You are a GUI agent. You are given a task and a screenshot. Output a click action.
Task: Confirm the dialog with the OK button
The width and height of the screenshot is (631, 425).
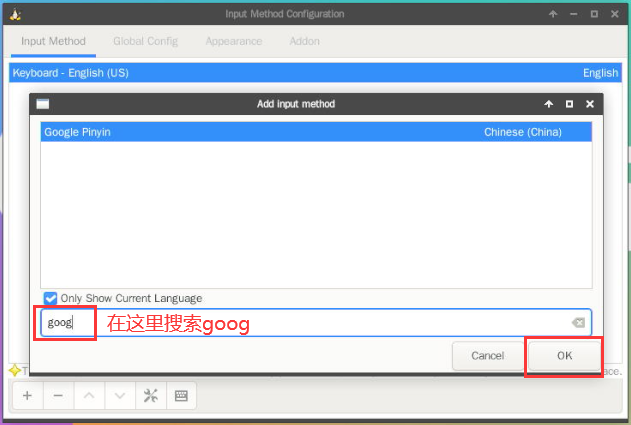564,356
